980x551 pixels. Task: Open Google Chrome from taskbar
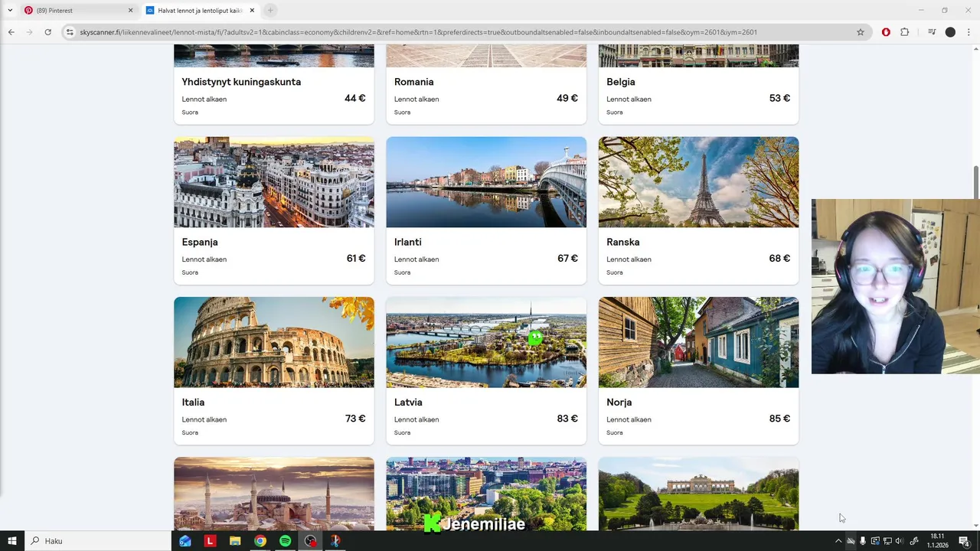(x=260, y=541)
